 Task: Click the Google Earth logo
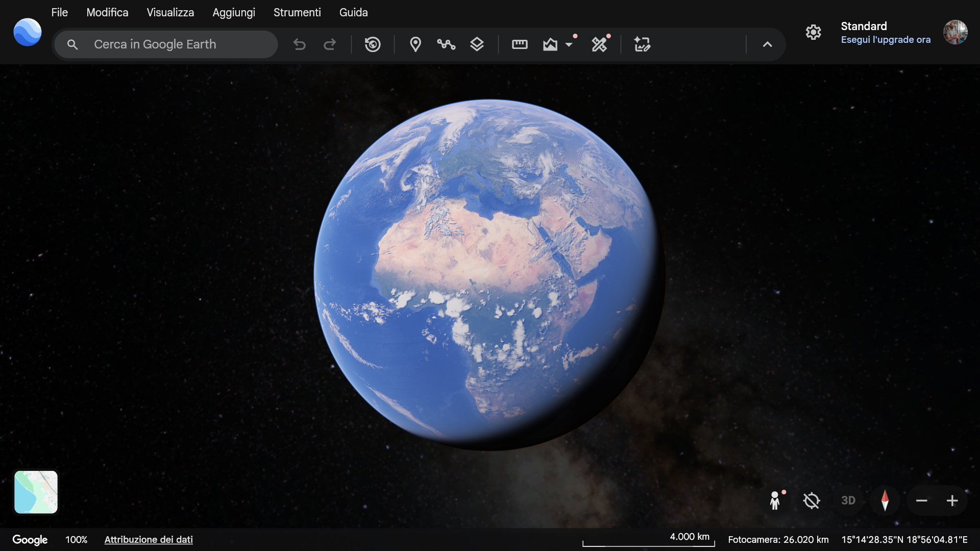[x=28, y=32]
